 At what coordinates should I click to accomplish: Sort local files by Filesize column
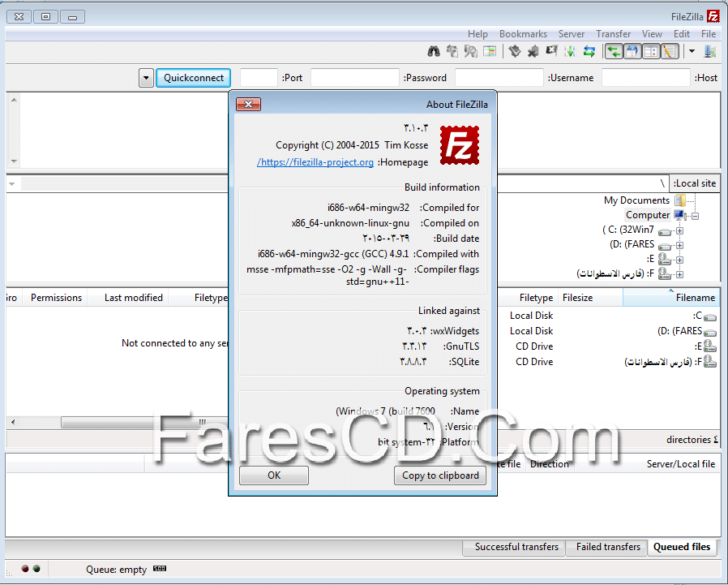[x=589, y=298]
